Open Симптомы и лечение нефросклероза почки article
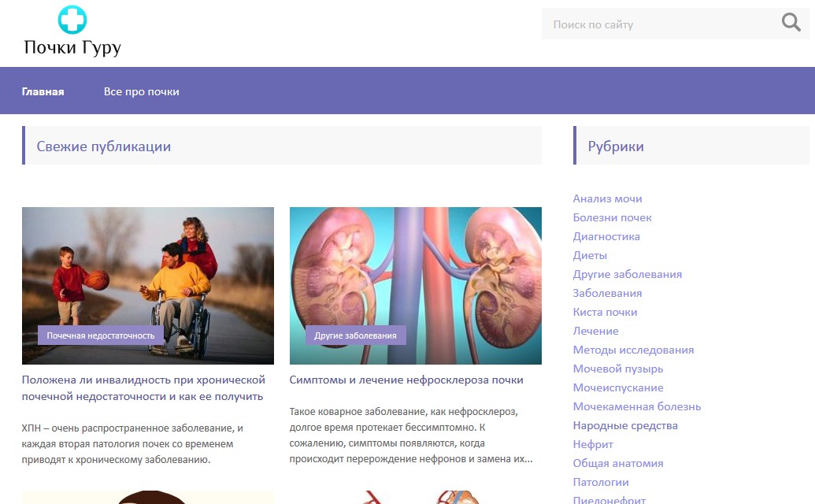The height and width of the screenshot is (504, 815). (x=406, y=380)
